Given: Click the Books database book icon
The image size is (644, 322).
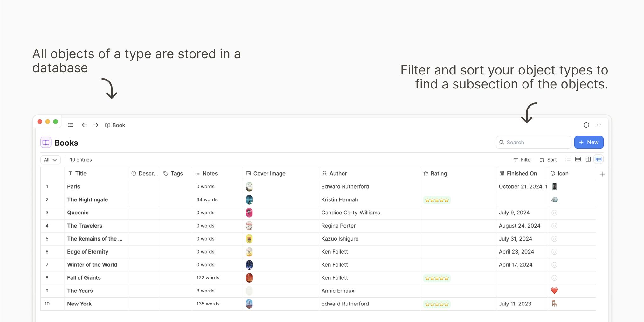Looking at the screenshot, I should pyautogui.click(x=46, y=143).
